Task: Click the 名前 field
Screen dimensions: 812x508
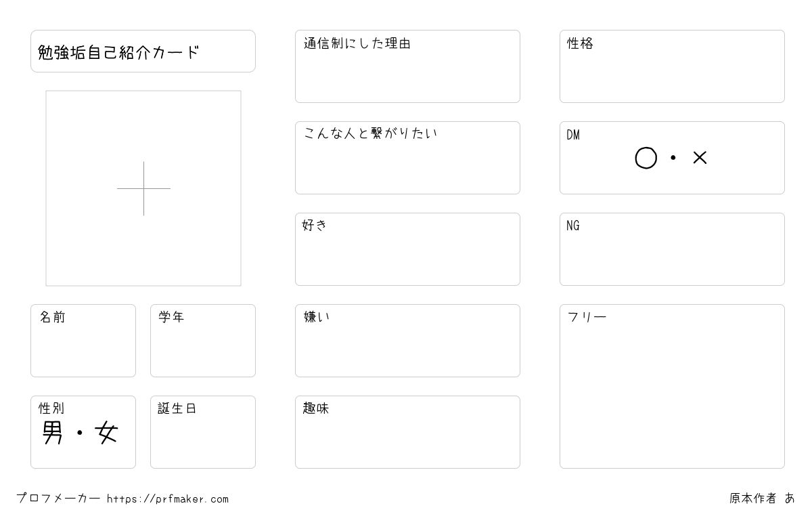Action: [x=83, y=341]
